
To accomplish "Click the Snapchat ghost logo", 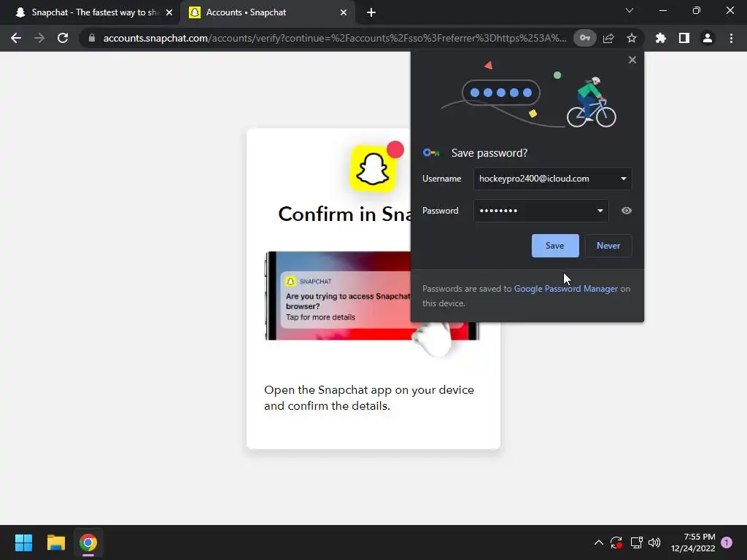I will (373, 169).
